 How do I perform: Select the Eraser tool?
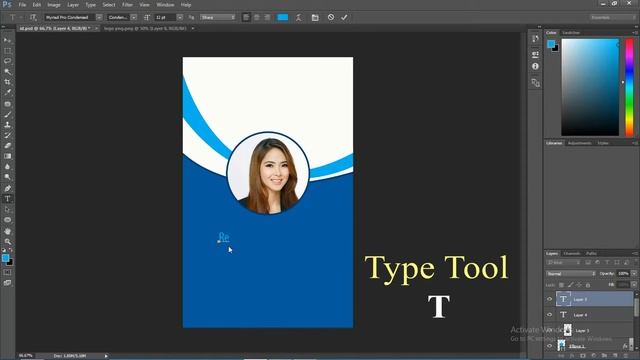[x=7, y=146]
